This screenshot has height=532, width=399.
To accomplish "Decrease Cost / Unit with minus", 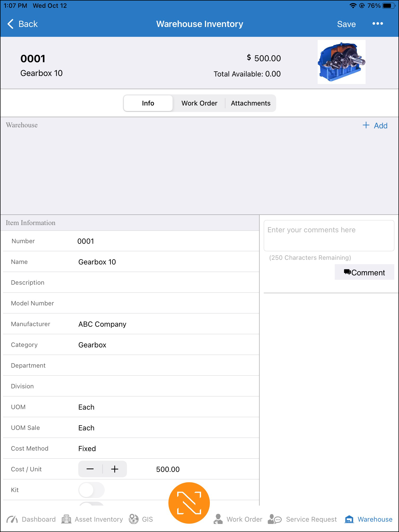I will tap(90, 469).
